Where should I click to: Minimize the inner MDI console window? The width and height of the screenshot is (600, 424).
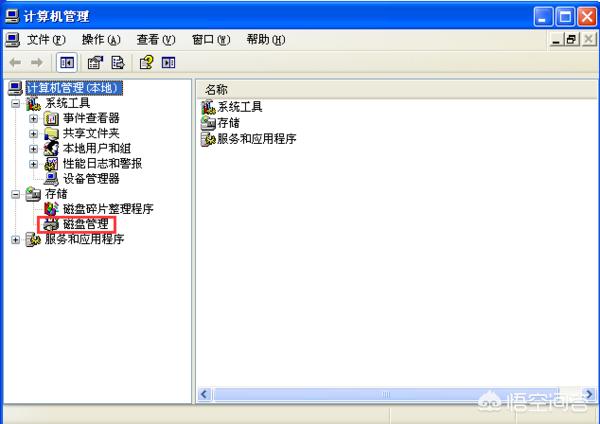point(556,39)
